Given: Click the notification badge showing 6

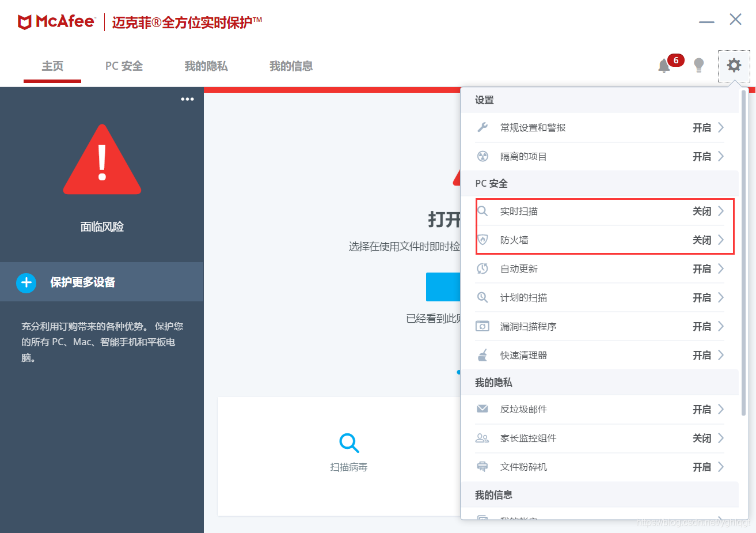Looking at the screenshot, I should pyautogui.click(x=676, y=60).
